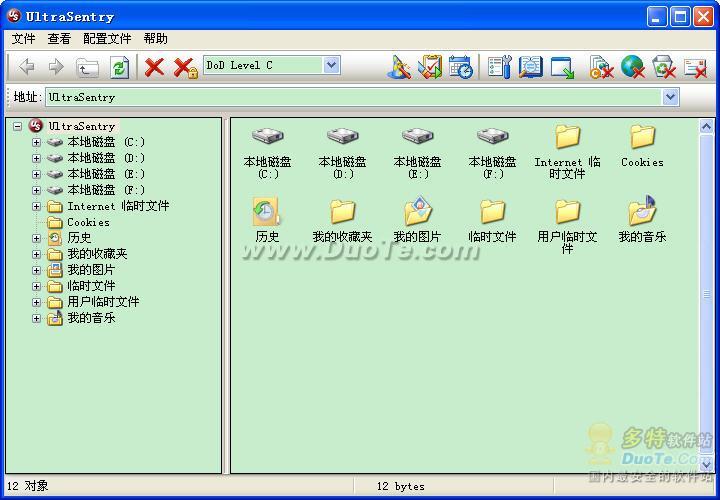The height and width of the screenshot is (500, 720).
Task: Open the 文件 menu
Action: point(23,39)
